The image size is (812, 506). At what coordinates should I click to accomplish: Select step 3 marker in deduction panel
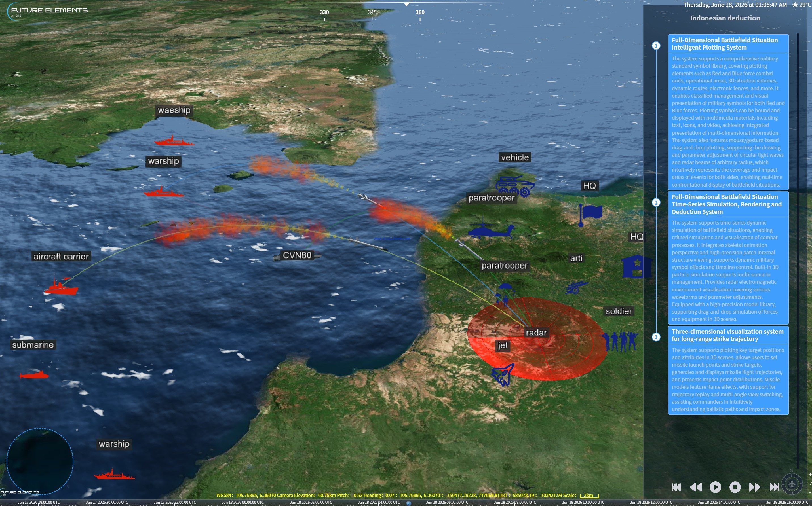656,337
